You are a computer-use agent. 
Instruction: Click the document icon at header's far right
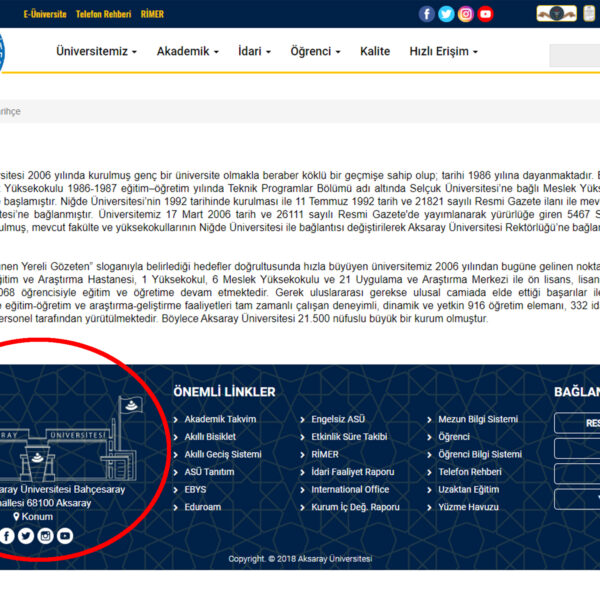589,14
